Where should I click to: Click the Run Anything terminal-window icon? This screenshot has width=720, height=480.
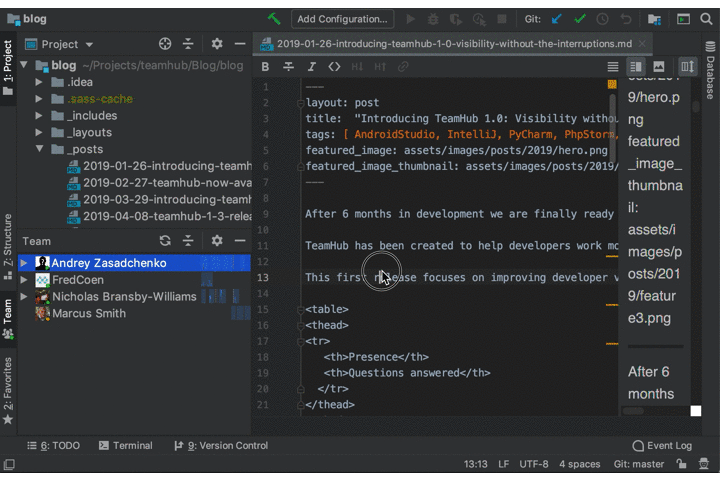click(x=683, y=19)
